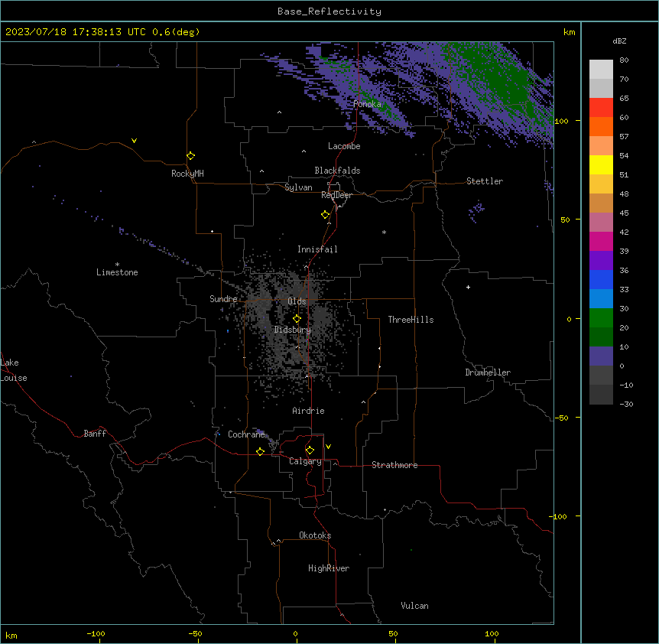The height and width of the screenshot is (644, 659).
Task: Click the Banff label
Action: [95, 434]
